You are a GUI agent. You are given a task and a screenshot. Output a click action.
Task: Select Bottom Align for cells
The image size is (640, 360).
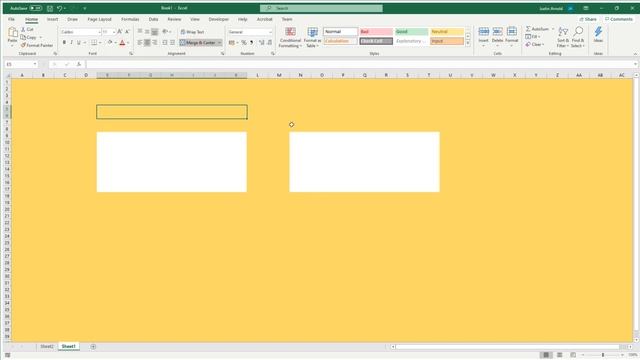pos(154,31)
